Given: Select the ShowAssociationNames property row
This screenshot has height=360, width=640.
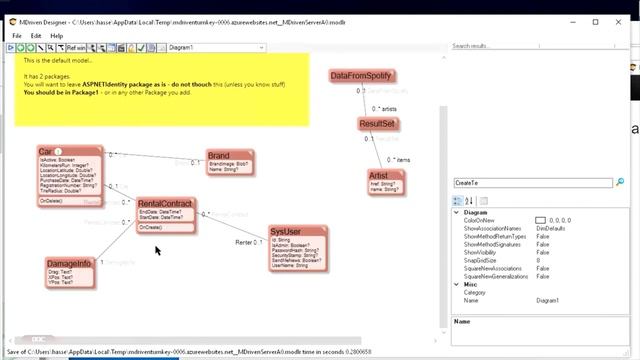Looking at the screenshot, I should tap(540, 229).
